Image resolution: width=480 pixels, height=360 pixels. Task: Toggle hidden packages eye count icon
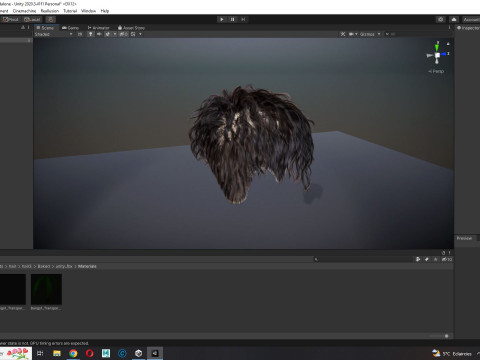tap(447, 259)
